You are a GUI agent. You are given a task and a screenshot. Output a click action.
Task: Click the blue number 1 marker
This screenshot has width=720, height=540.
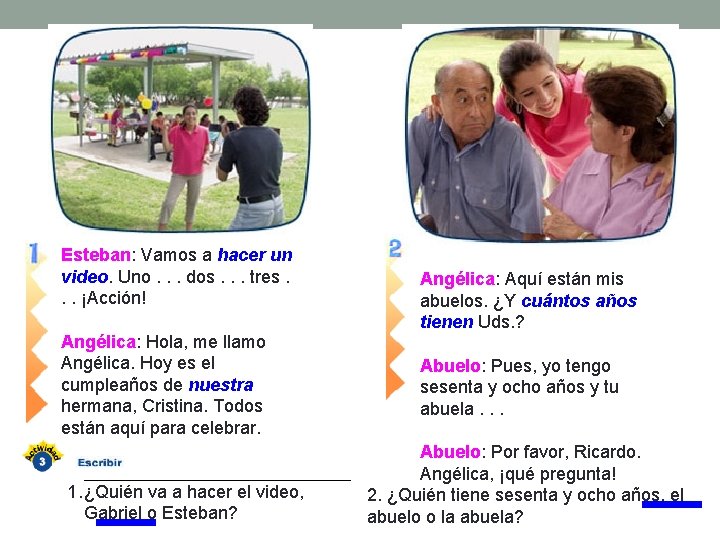click(34, 253)
